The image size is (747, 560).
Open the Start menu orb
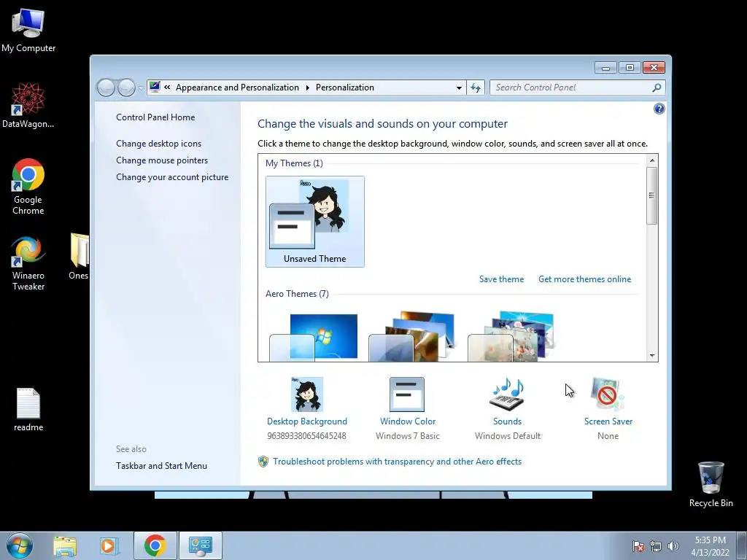(x=20, y=545)
